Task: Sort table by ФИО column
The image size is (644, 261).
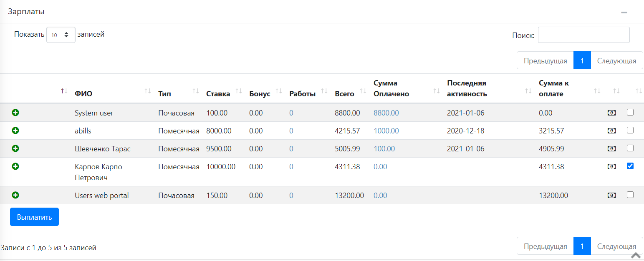Action: pyautogui.click(x=83, y=94)
